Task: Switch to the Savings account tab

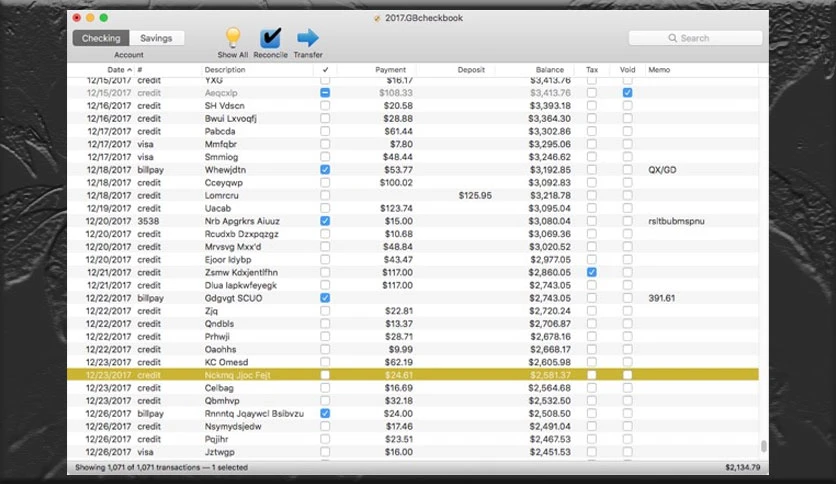Action: 156,38
